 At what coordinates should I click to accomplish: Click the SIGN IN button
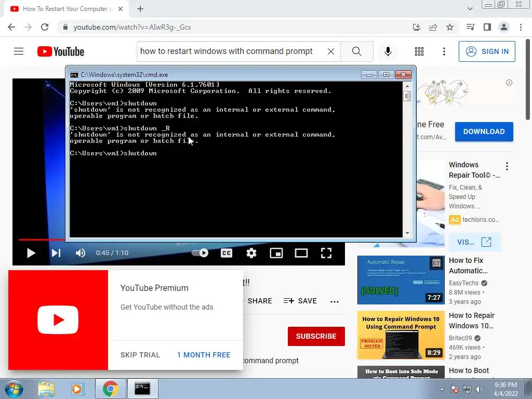pos(487,51)
